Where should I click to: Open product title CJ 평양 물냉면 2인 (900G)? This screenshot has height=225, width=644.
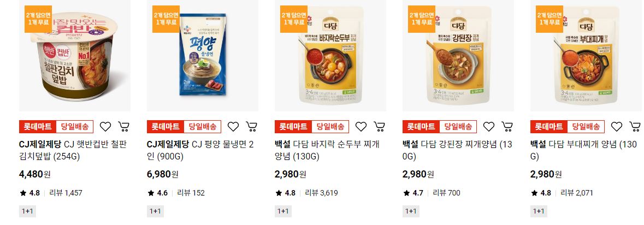[x=200, y=150]
